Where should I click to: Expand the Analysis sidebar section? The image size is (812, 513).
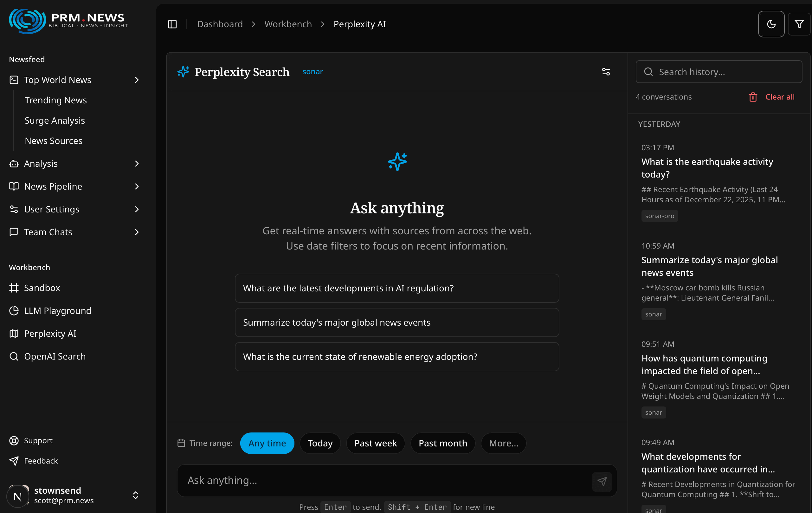tap(74, 164)
